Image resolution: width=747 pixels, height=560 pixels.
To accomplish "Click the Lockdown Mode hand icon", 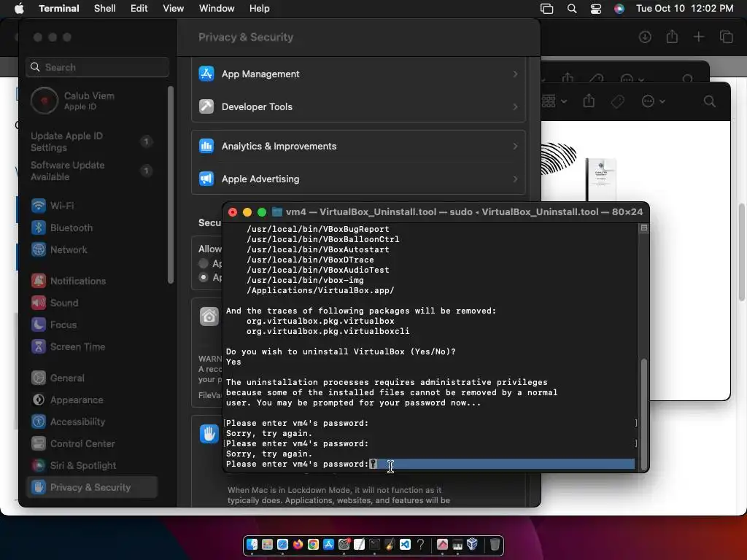I will [209, 434].
